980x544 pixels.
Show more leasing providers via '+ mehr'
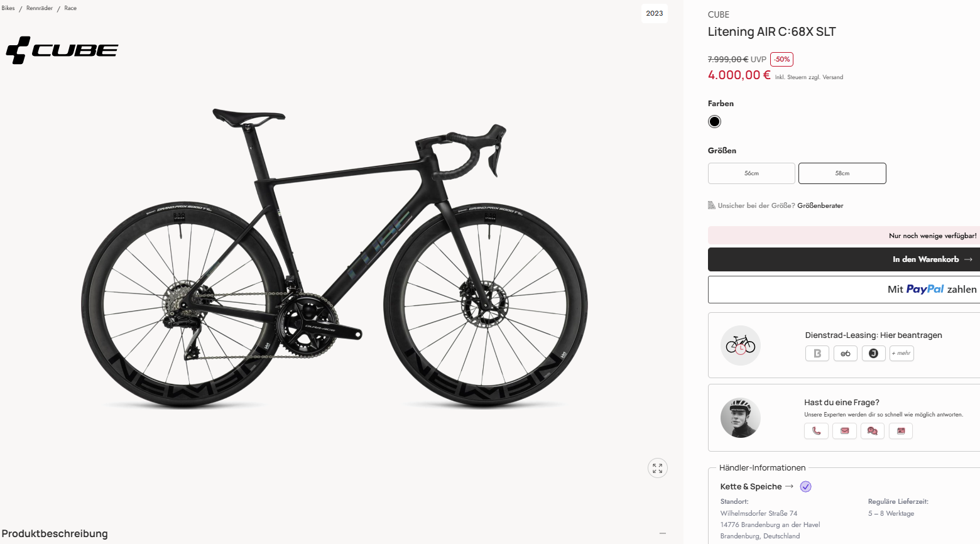point(901,354)
